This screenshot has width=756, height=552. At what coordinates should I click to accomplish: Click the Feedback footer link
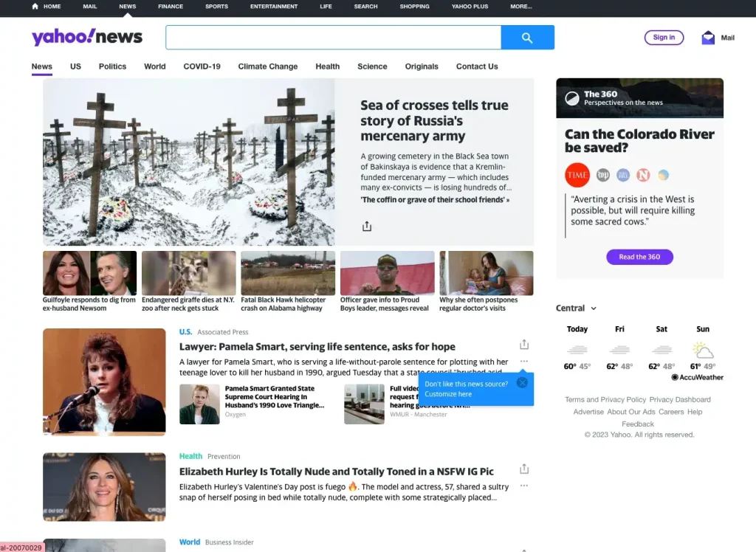point(638,424)
